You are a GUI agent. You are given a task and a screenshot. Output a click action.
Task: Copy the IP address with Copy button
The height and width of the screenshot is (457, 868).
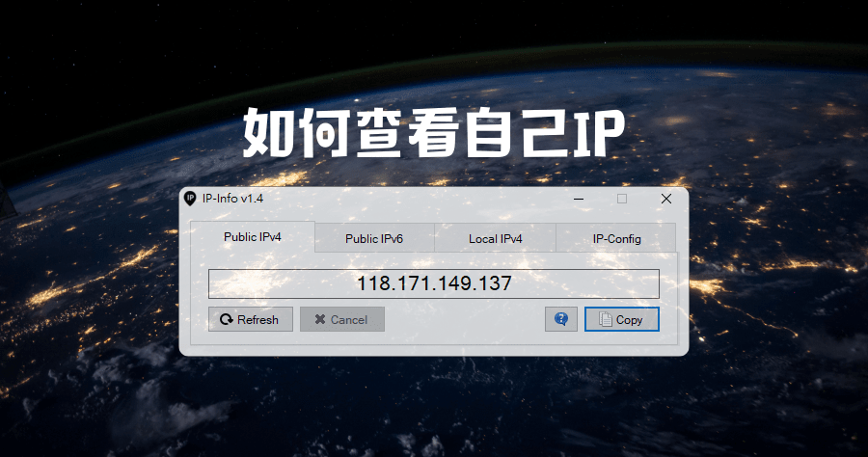tap(622, 319)
